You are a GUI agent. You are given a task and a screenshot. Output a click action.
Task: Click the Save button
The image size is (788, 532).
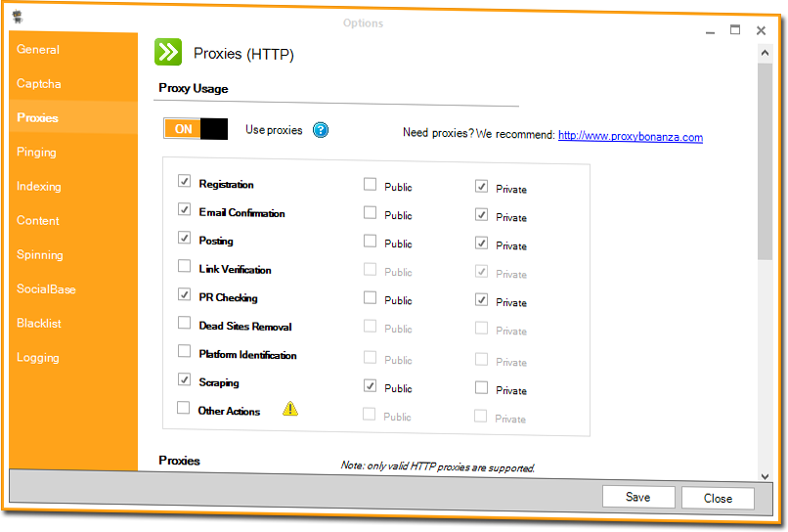click(638, 497)
